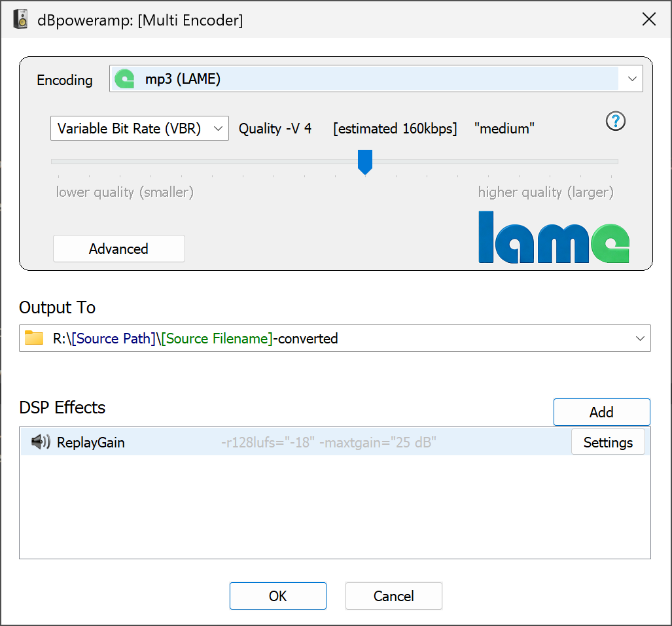This screenshot has width=672, height=626.
Task: Click the green mp3 LAME encoder icon
Action: [124, 79]
